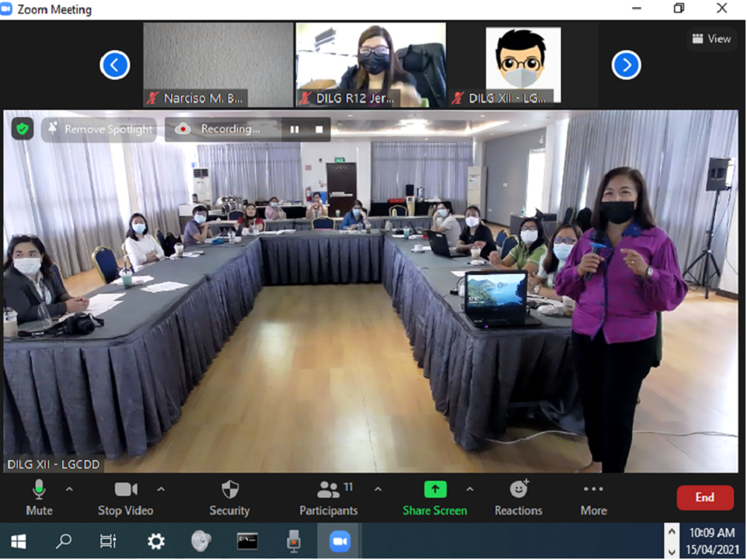Select DILG XII - LG... avatar thumbnail

point(523,65)
